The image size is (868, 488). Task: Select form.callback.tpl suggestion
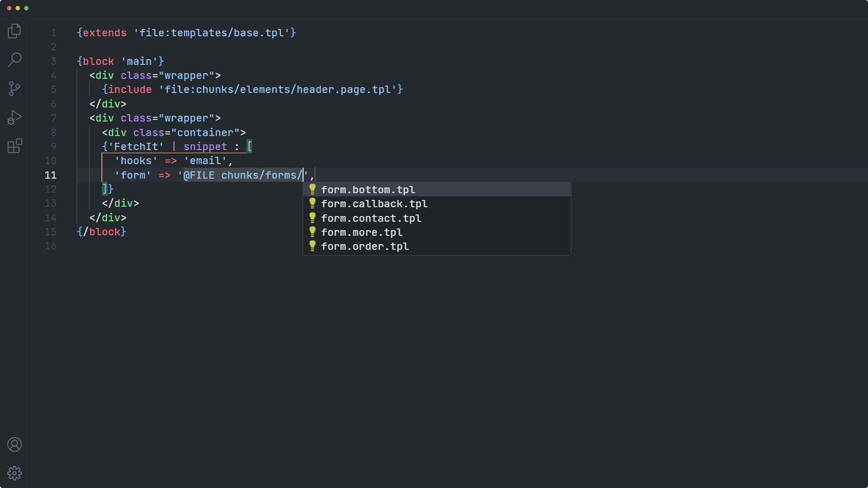point(374,204)
